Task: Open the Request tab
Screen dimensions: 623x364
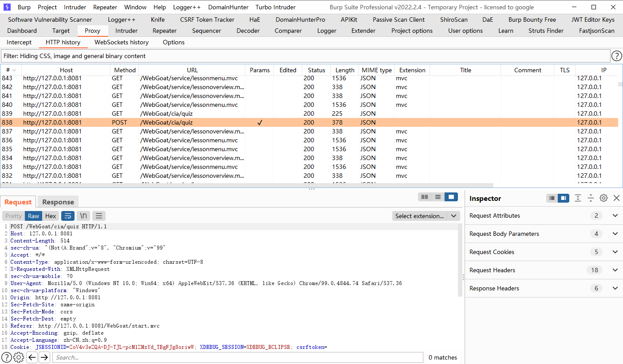Action: 18,202
